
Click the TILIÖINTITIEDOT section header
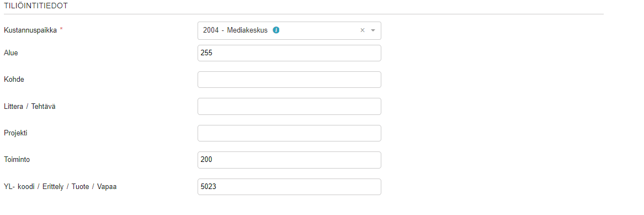[36, 6]
